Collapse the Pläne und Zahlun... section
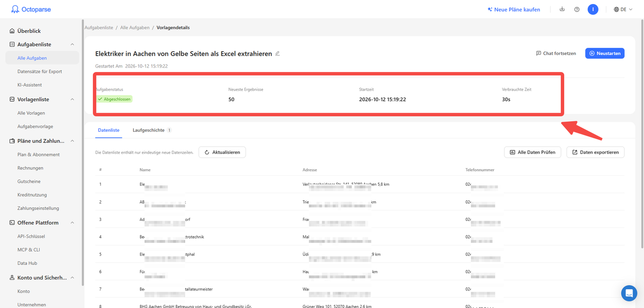This screenshot has width=644, height=308. [x=72, y=141]
